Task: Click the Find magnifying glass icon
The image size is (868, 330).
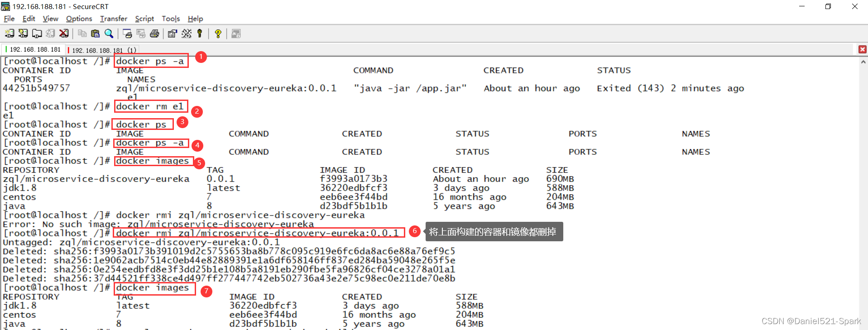Action: tap(109, 33)
